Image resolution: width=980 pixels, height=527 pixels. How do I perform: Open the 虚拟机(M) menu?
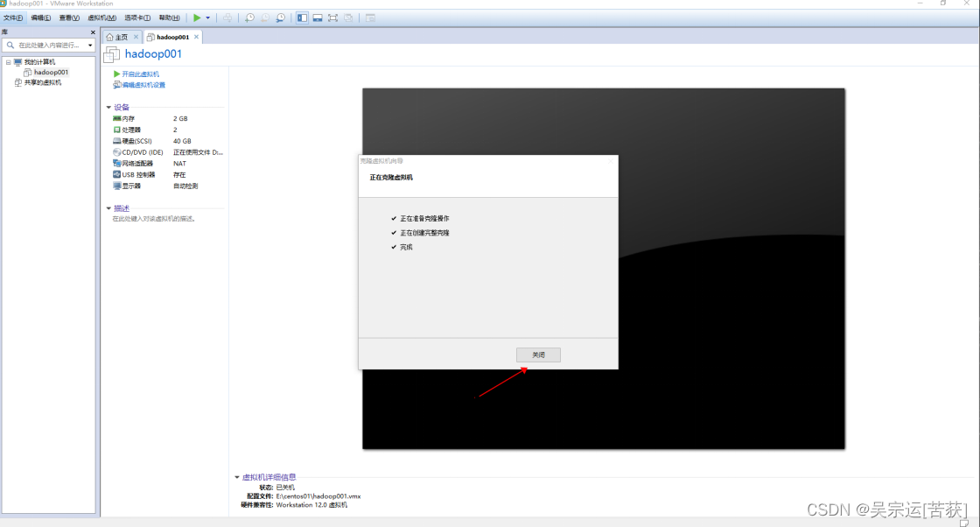[101, 18]
